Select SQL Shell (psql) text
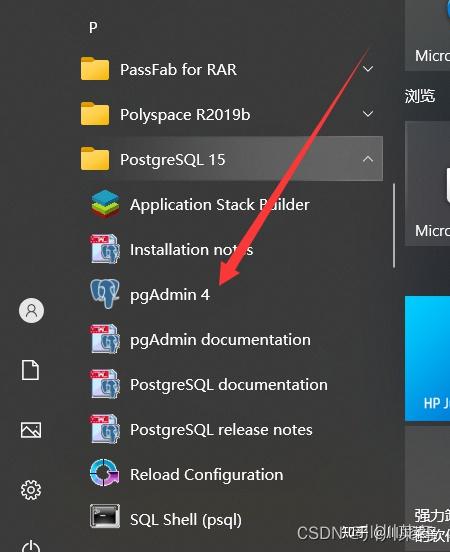Viewport: 450px width, 552px height. pos(186,520)
